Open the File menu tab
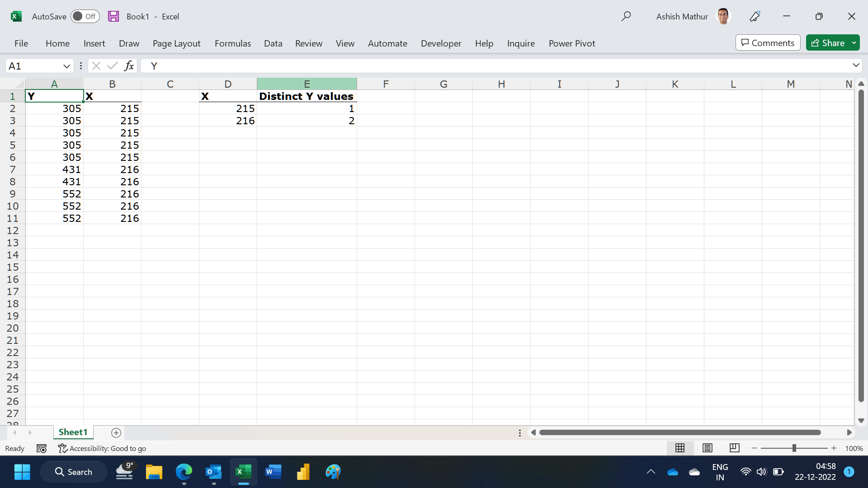 [x=21, y=43]
